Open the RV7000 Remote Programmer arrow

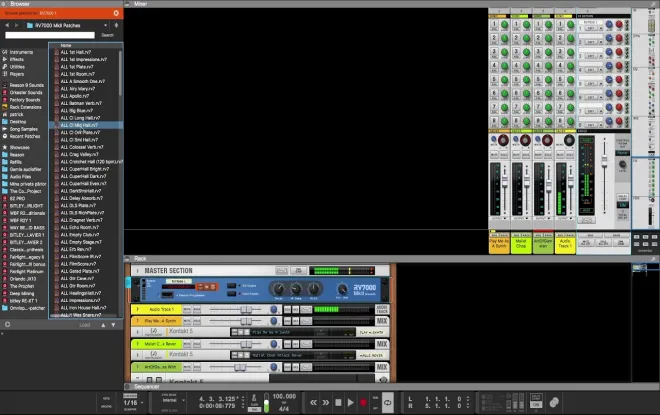[168, 295]
